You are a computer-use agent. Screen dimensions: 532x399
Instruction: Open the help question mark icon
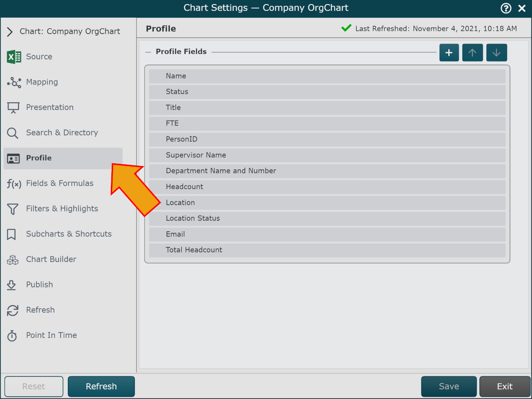(x=505, y=8)
